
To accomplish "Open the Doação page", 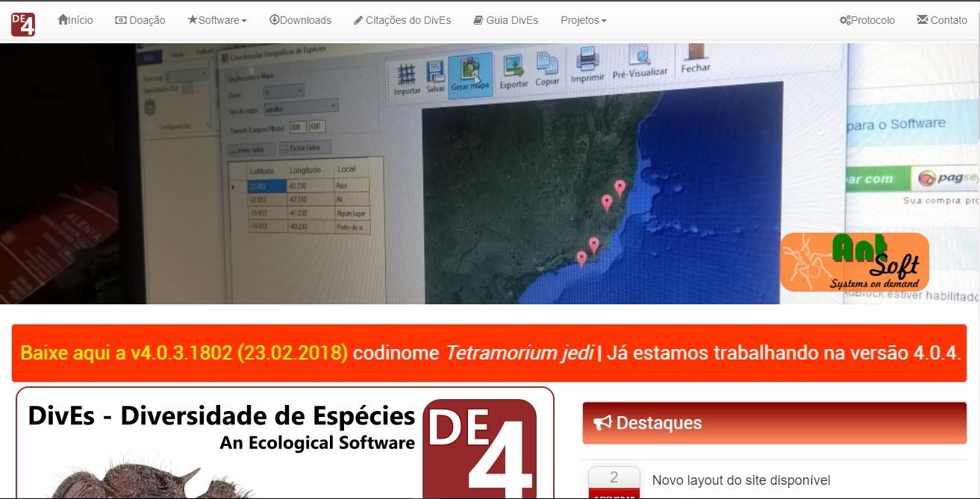I will click(x=140, y=20).
